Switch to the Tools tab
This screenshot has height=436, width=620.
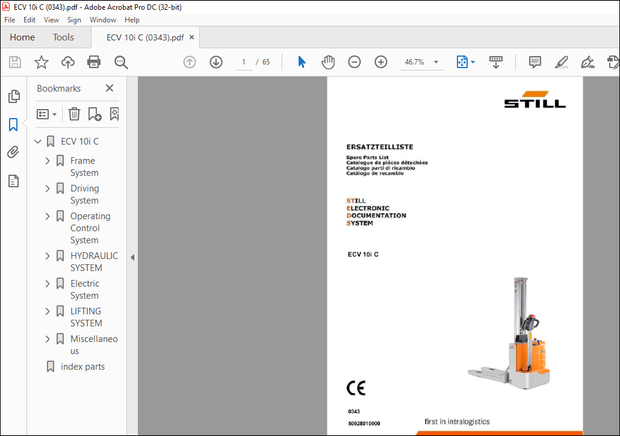pyautogui.click(x=63, y=38)
